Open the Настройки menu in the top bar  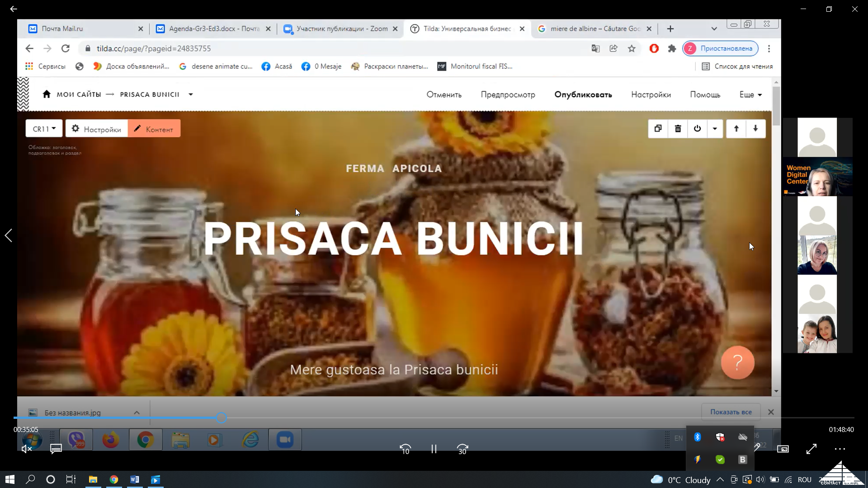pyautogui.click(x=651, y=94)
